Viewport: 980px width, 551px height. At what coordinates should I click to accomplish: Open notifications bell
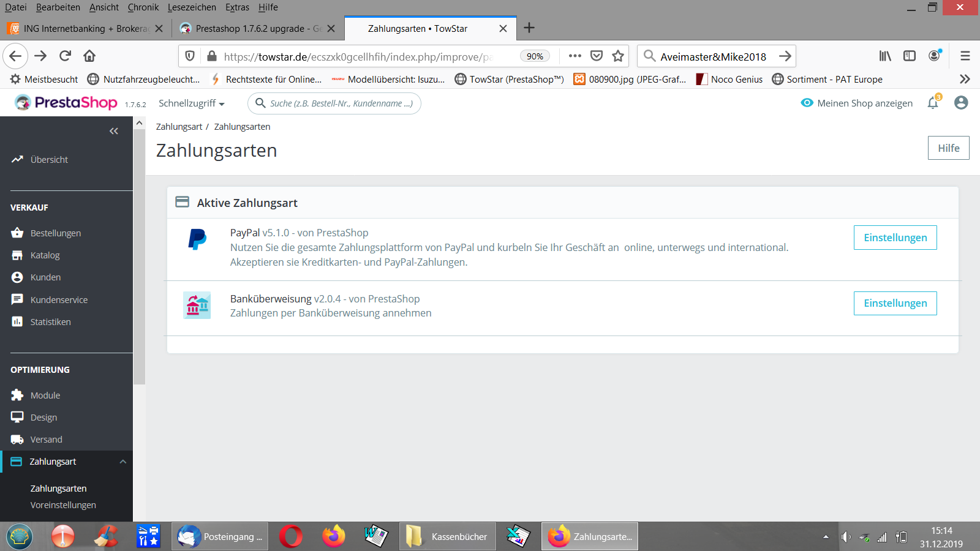pos(933,103)
